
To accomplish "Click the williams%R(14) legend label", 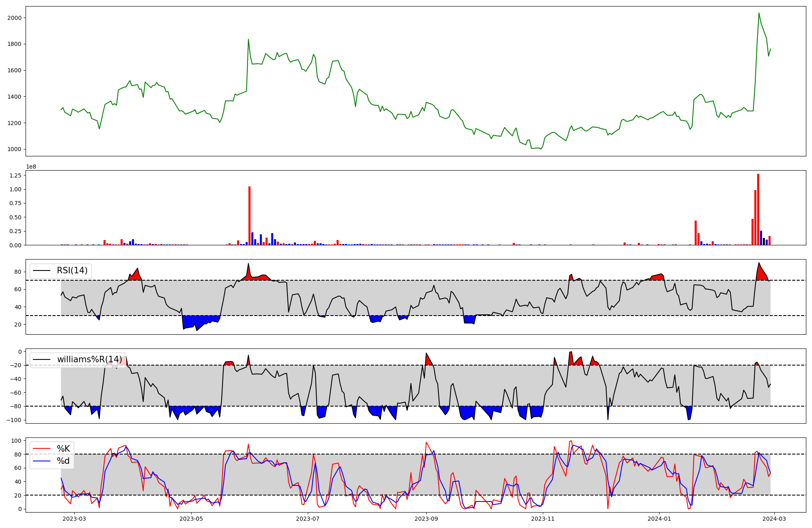I will (89, 359).
